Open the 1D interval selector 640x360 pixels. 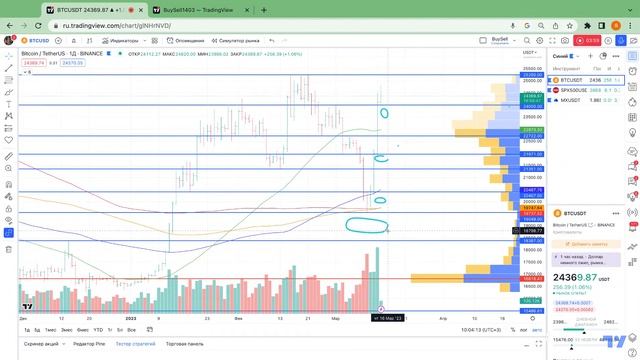[74, 40]
